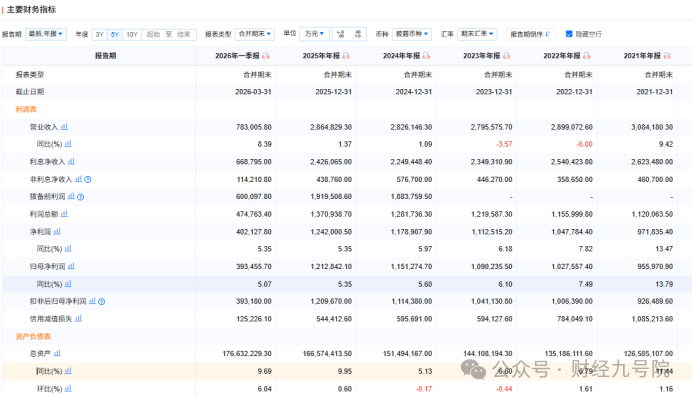Open the 币种 披露币种 dropdown
692x397 pixels.
click(412, 34)
